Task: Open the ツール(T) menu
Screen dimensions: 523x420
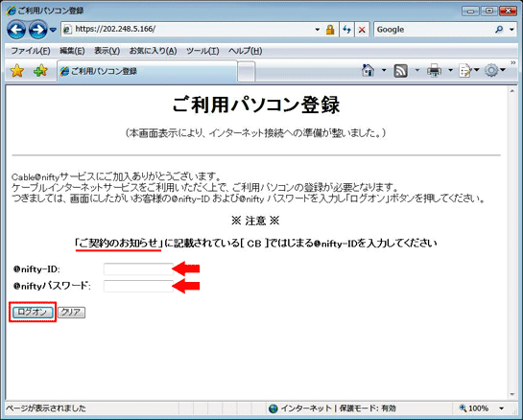Action: 202,51
